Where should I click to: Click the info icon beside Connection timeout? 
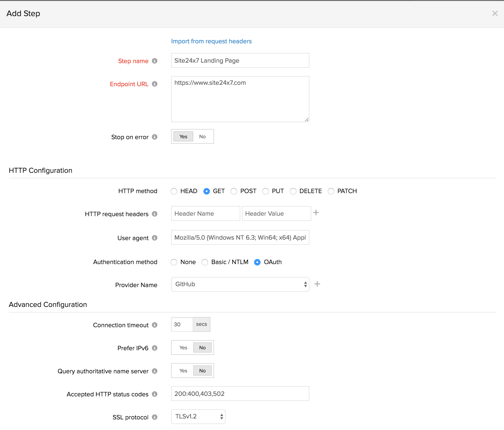tap(155, 325)
